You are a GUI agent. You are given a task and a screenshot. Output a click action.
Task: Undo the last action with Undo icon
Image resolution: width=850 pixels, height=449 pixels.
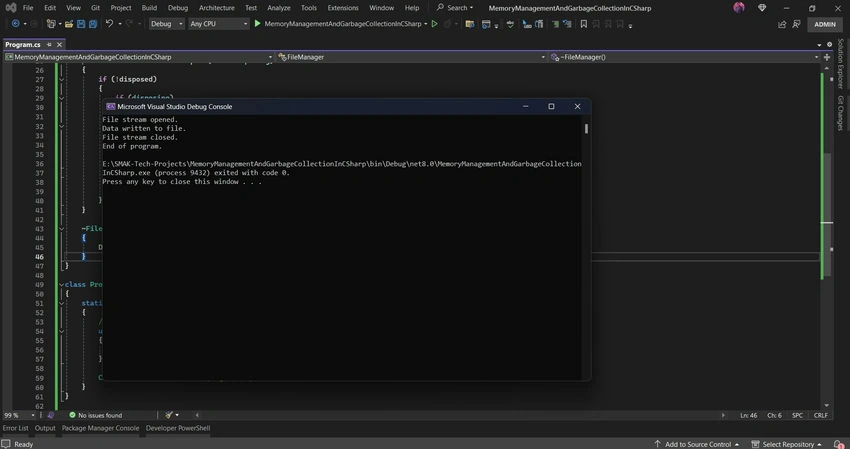[109, 24]
